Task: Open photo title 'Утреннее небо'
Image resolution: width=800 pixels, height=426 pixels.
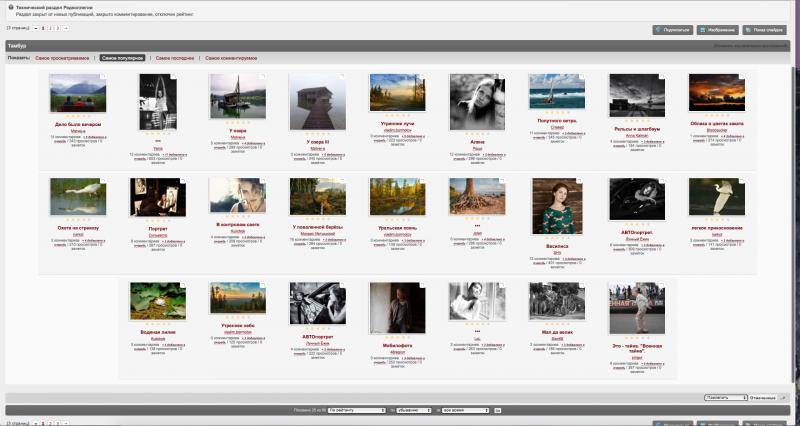Action: 238,325
